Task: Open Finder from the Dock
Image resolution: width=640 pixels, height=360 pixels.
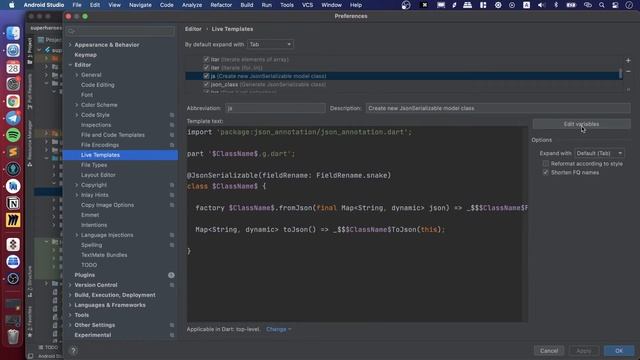Action: point(13,33)
